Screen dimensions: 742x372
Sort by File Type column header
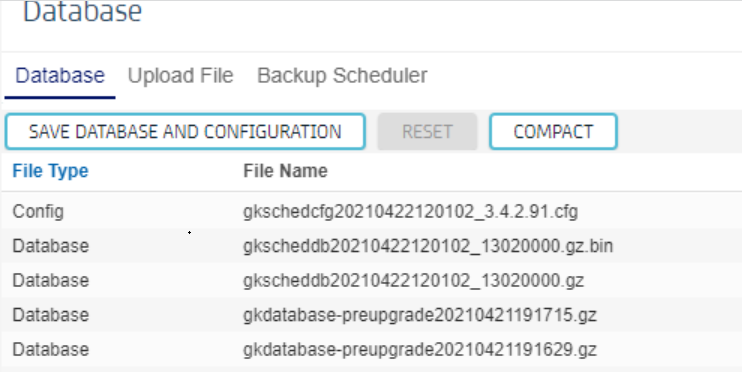pos(50,171)
